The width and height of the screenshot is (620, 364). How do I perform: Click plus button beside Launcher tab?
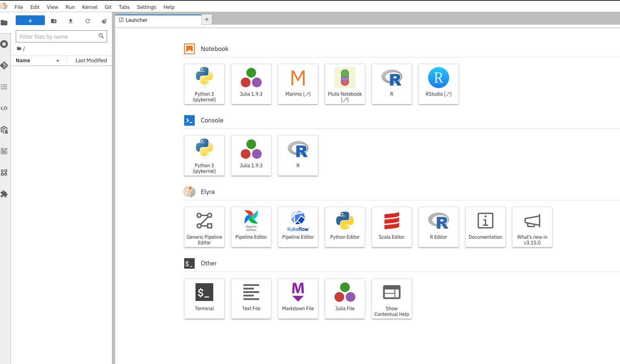[207, 19]
